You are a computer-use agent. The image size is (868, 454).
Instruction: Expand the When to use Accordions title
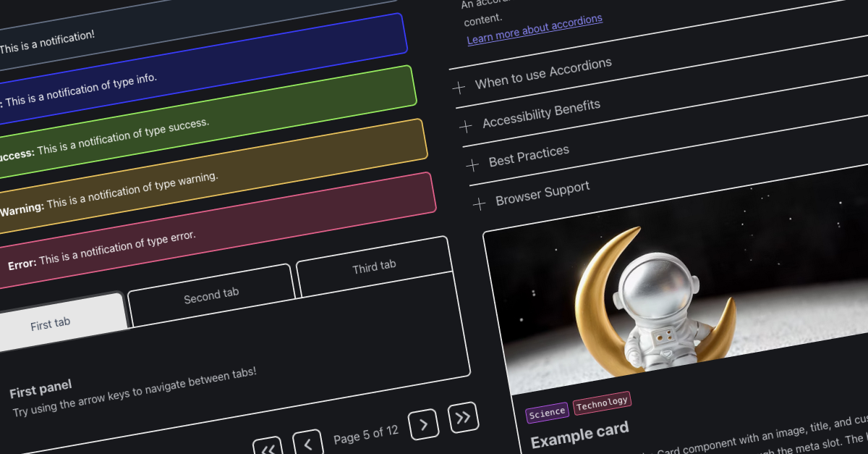[542, 73]
